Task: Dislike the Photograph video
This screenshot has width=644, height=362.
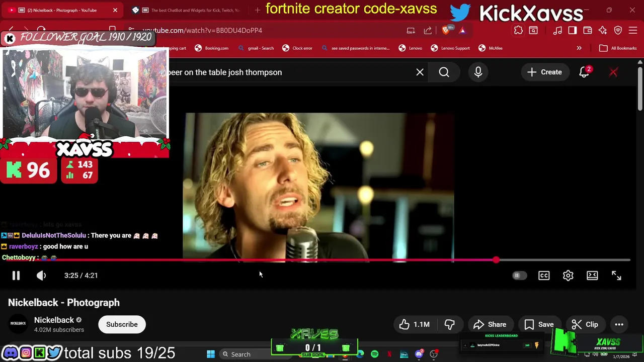Action: (x=450, y=324)
